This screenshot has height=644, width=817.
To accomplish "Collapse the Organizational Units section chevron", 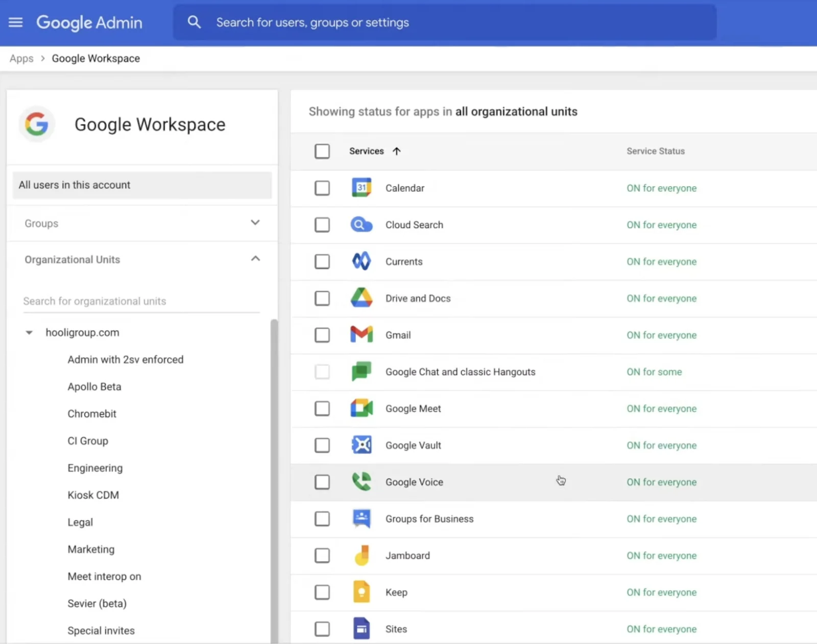I will click(255, 259).
